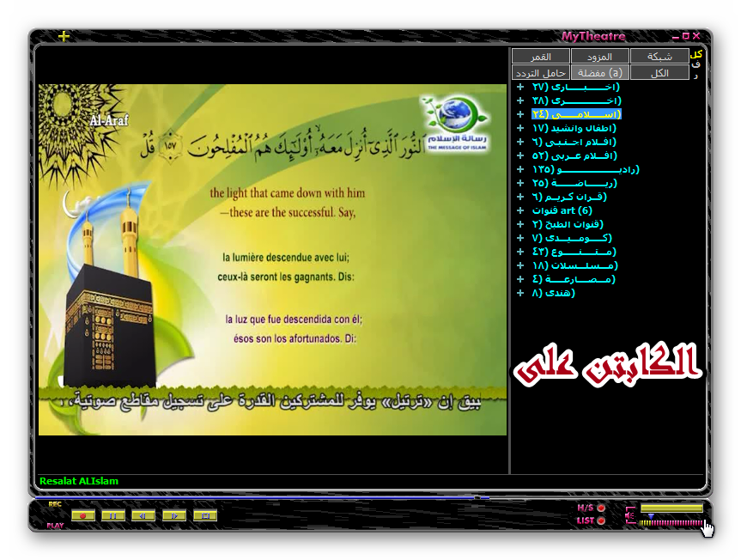Image resolution: width=741 pixels, height=560 pixels.
Task: Click the حامل التردد button
Action: point(541,73)
